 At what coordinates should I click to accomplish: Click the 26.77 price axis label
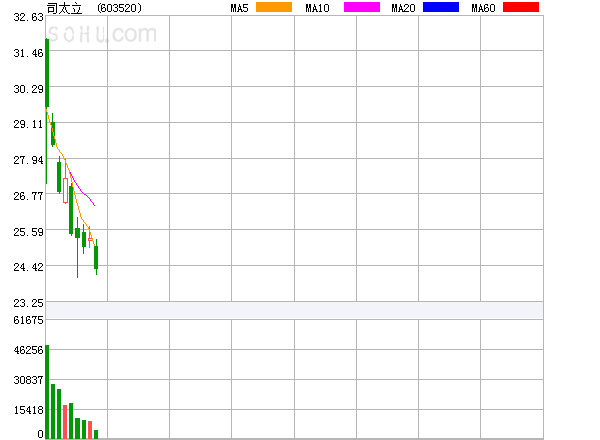tap(28, 196)
